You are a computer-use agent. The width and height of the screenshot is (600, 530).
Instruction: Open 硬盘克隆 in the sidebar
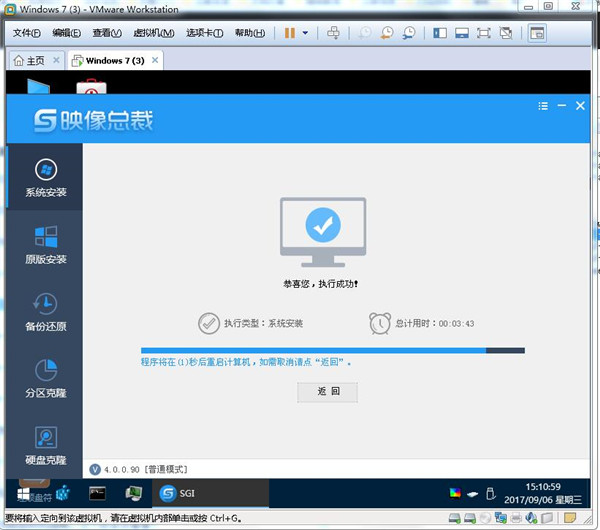click(x=46, y=446)
